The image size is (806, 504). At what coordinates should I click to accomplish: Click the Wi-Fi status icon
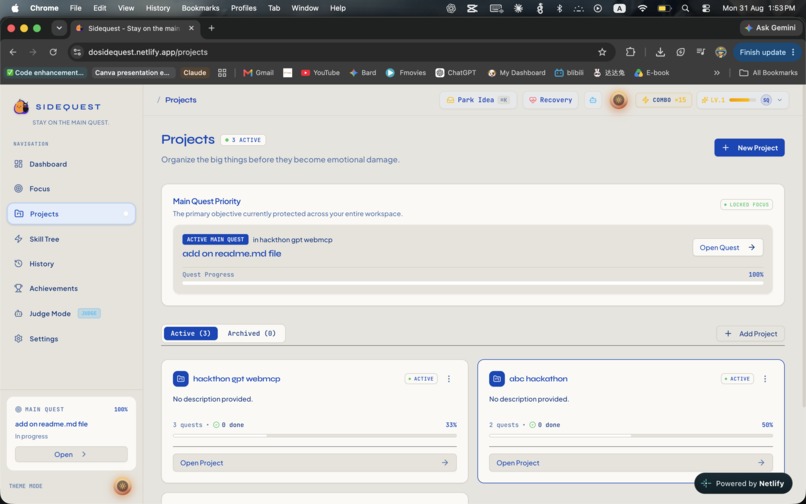click(642, 8)
